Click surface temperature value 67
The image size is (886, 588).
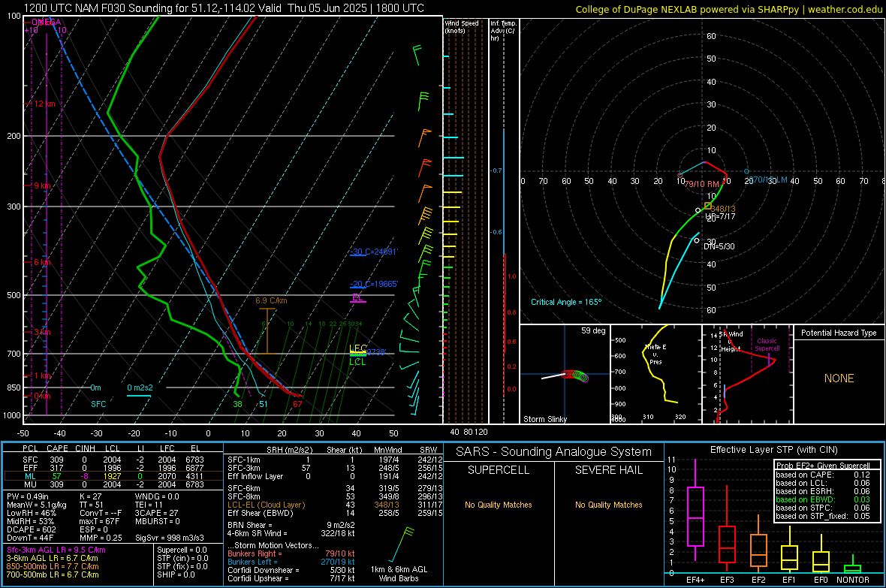click(297, 404)
